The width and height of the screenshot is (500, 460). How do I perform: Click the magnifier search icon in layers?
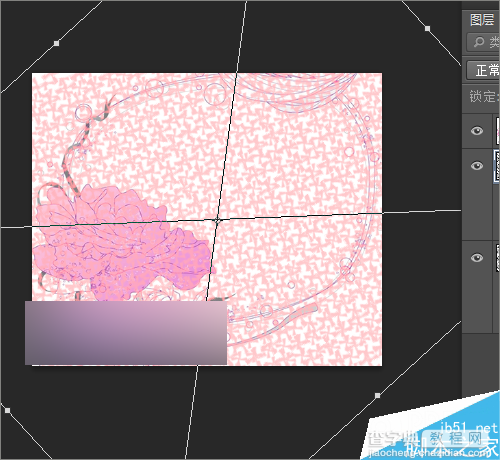479,42
